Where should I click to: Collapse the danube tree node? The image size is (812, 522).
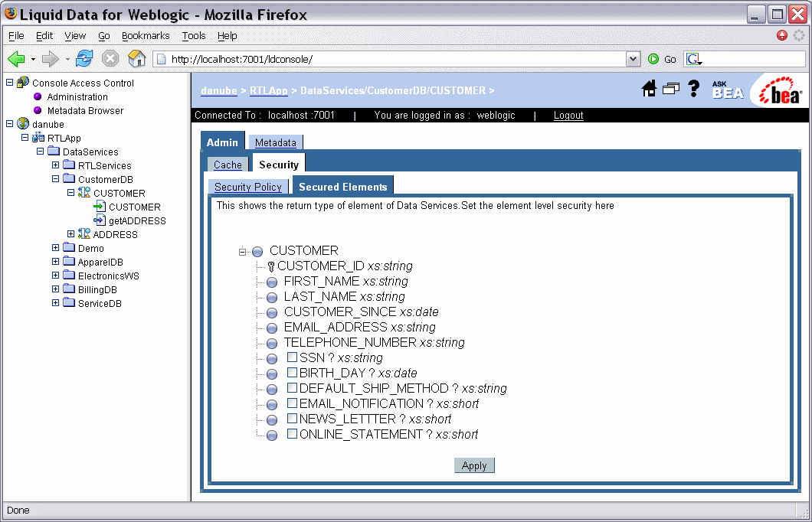[x=9, y=124]
